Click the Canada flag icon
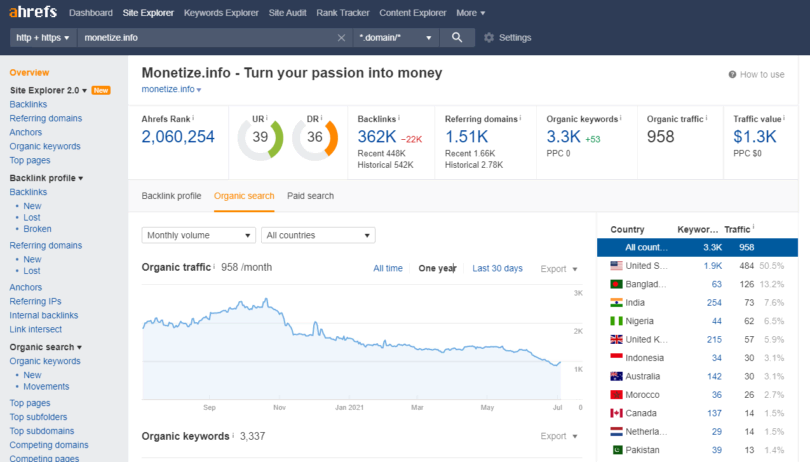 (616, 413)
